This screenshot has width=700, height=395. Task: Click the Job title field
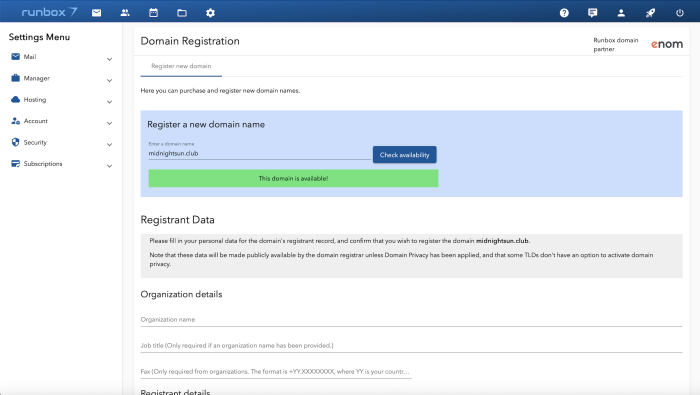(x=411, y=345)
